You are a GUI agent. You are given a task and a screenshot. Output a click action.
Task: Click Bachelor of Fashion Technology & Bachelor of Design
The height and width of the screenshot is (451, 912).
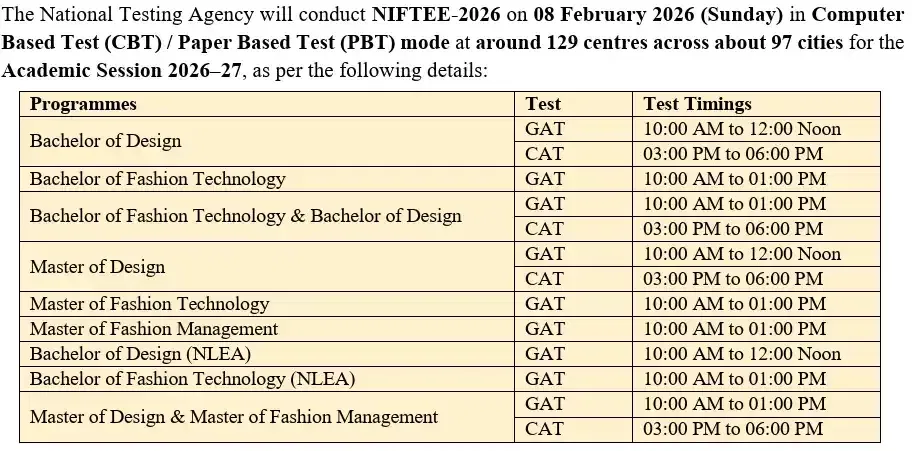pos(245,216)
